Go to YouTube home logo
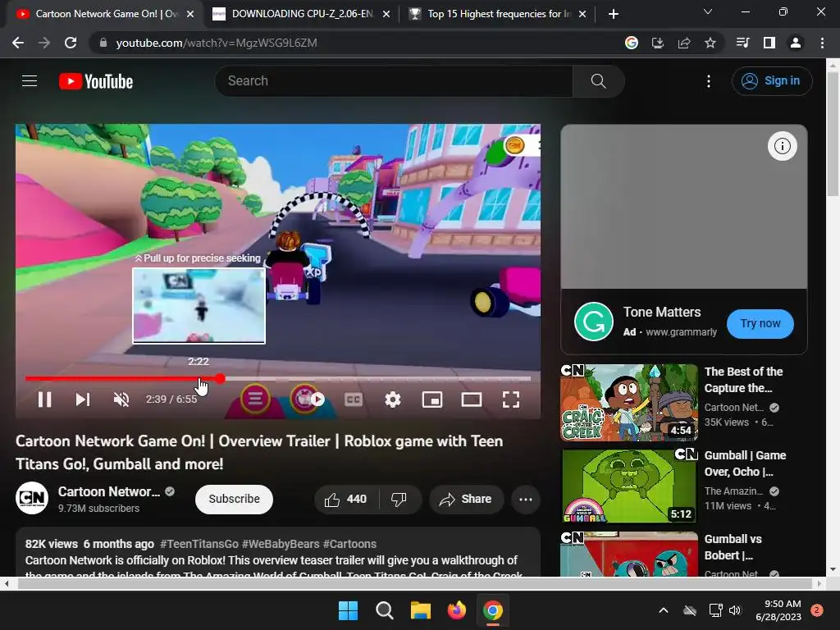This screenshot has height=630, width=840. pos(96,81)
